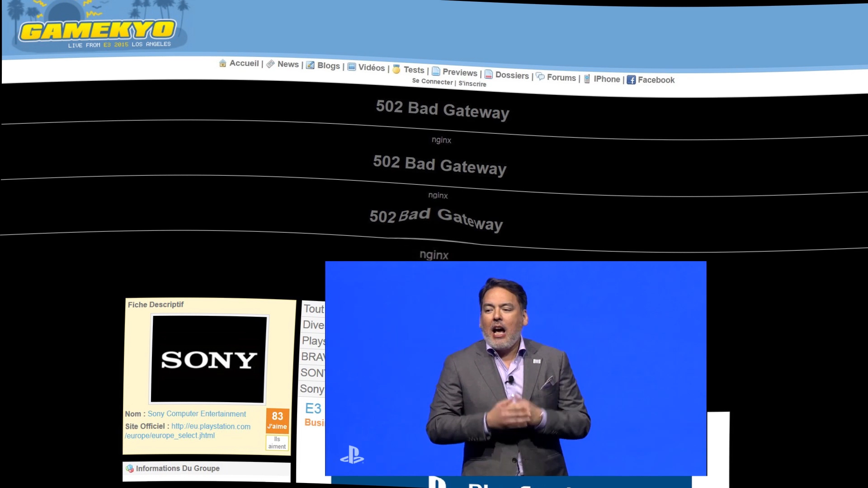Open the eu.playstation.com official site link
Viewport: 868px width, 488px height.
coord(188,431)
